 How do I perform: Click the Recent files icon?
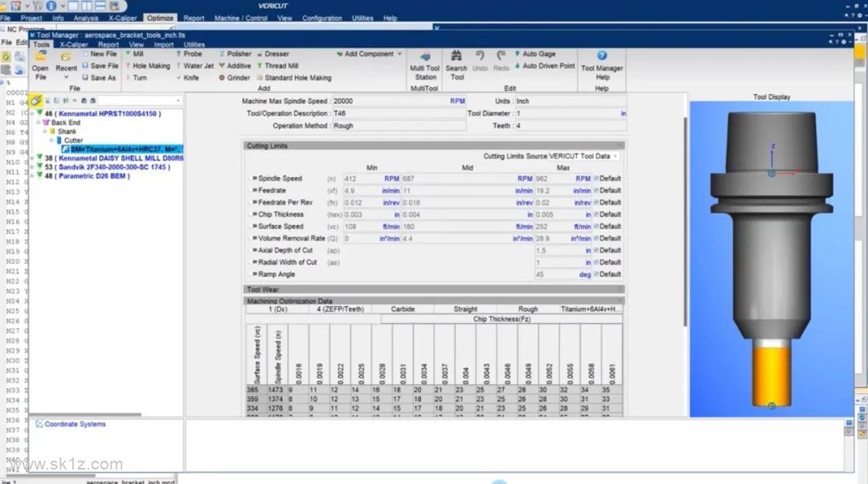click(x=66, y=57)
